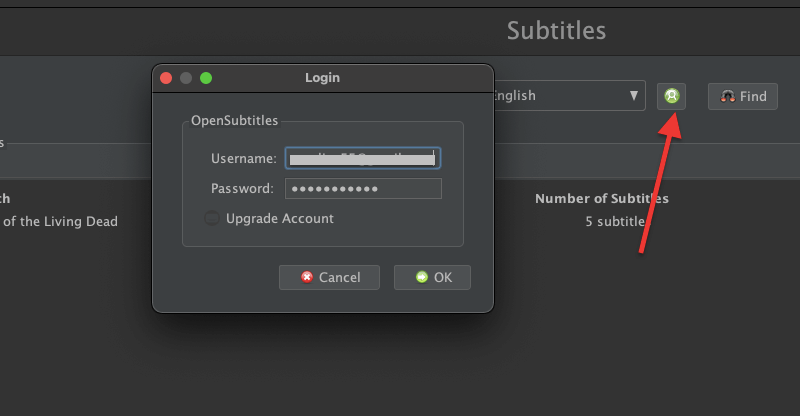Close the Login dialog with red button

[x=166, y=78]
